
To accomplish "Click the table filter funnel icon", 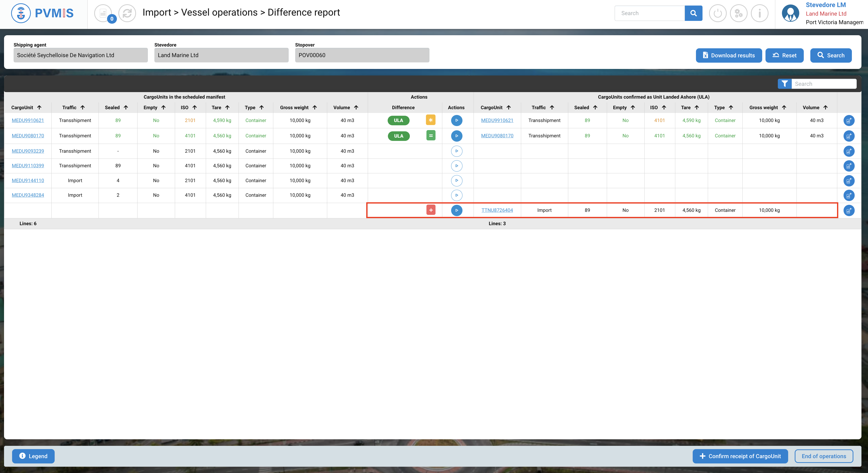I will [x=784, y=84].
